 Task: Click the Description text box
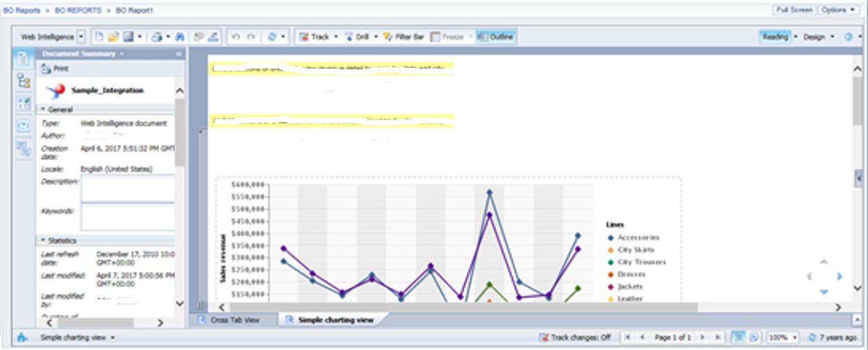[128, 188]
